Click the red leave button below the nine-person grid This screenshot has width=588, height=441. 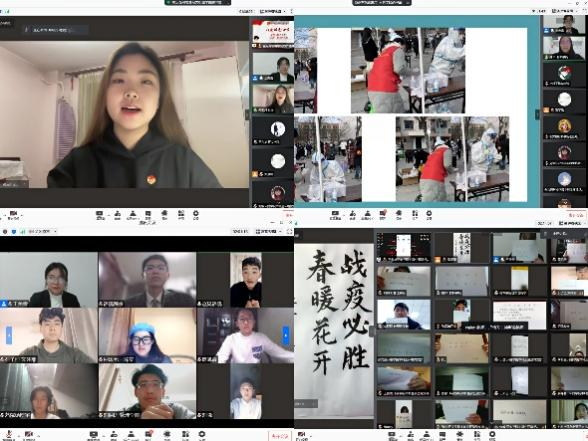pos(280,436)
